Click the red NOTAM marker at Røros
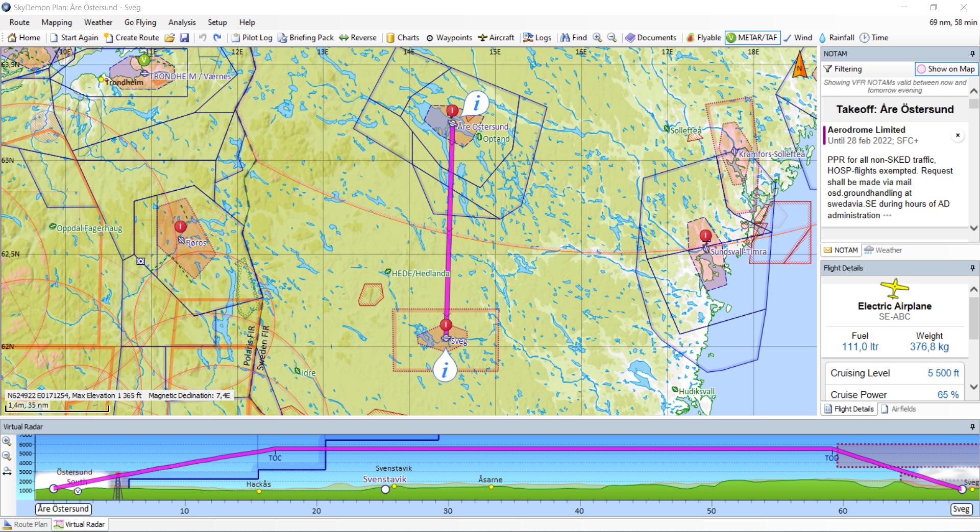This screenshot has height=532, width=980. coord(180,226)
